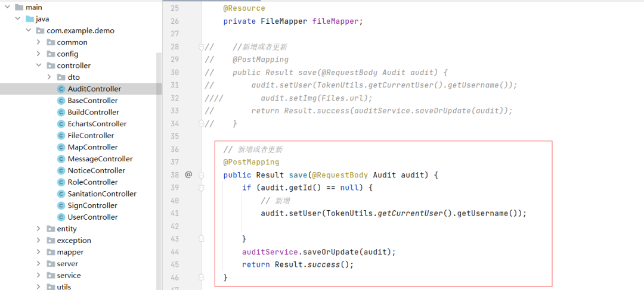Click the project tree vertical scrollbar

tap(159, 167)
